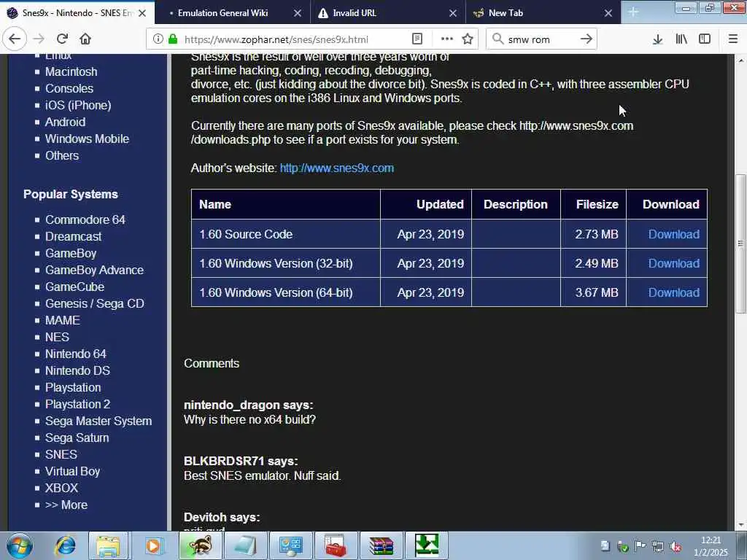The height and width of the screenshot is (560, 747).
Task: Launch Internet Explorer from taskbar
Action: click(65, 545)
